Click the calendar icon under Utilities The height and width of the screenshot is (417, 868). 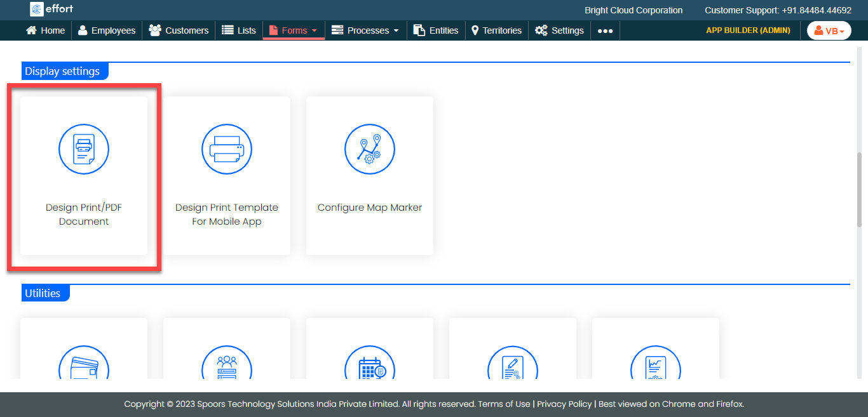tap(370, 365)
